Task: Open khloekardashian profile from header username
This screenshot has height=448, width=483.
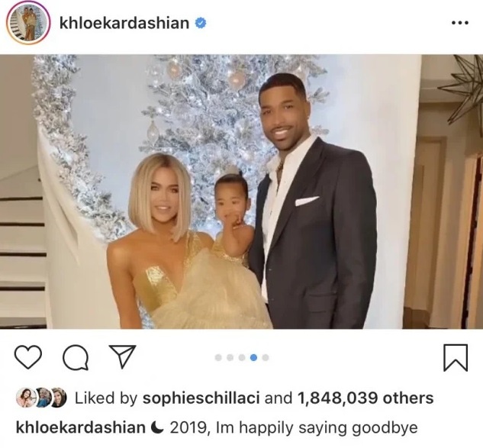Action: 124,23
